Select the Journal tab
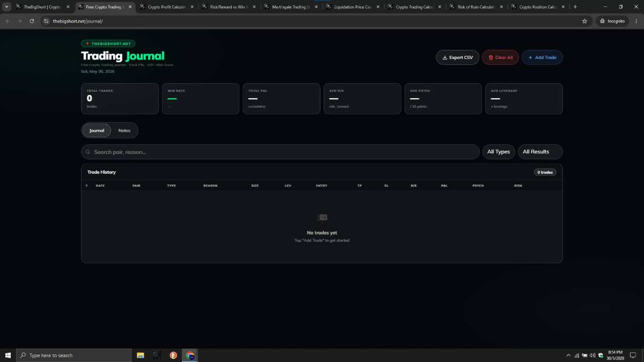The width and height of the screenshot is (644, 362). click(97, 130)
